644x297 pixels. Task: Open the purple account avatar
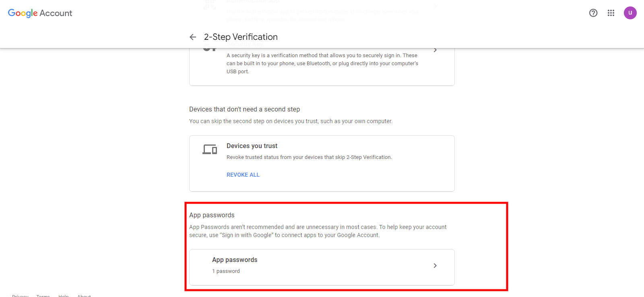630,13
